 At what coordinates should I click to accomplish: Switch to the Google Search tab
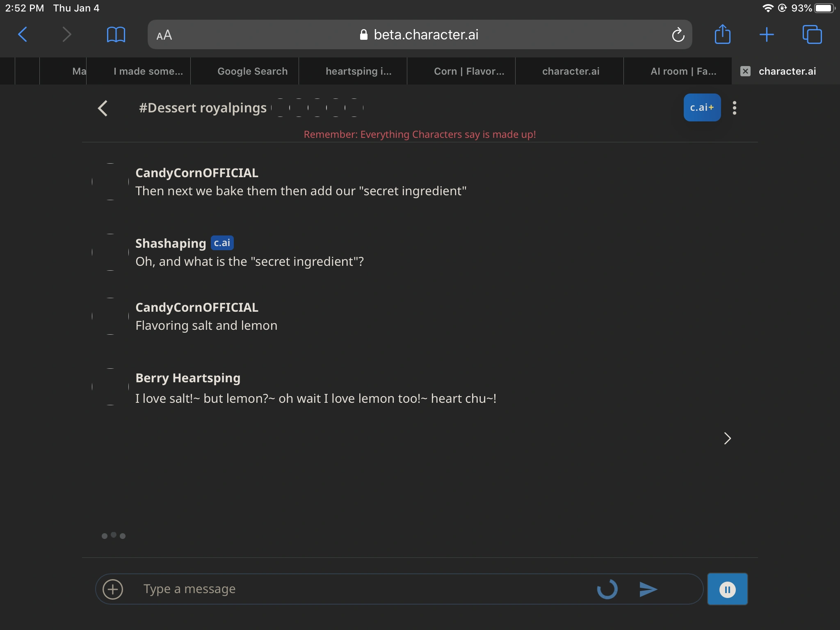(x=252, y=71)
